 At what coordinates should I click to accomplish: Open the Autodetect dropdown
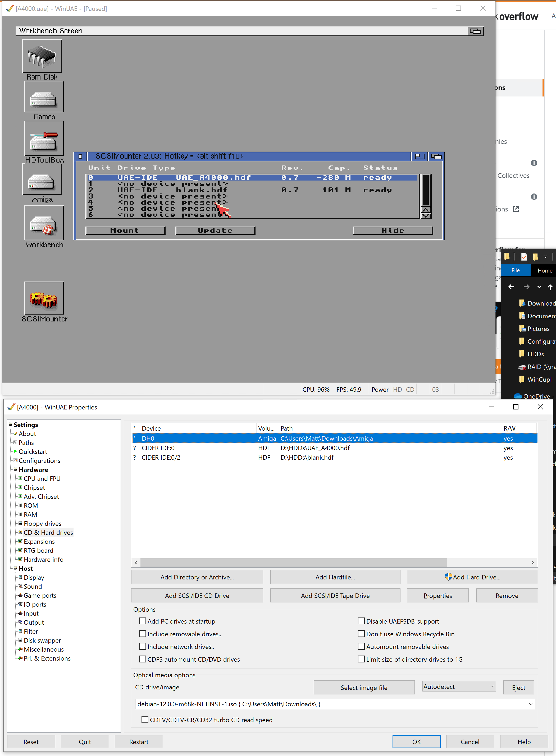tap(459, 686)
